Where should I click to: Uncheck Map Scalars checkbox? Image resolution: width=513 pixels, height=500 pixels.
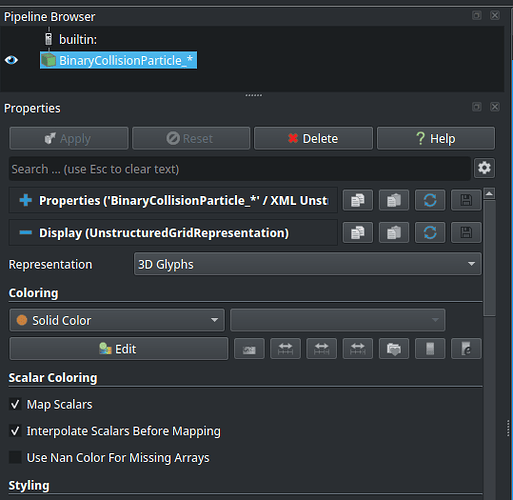(15, 404)
